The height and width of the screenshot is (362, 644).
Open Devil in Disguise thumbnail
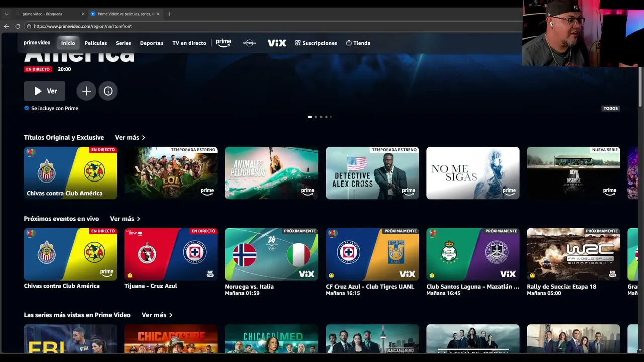[x=574, y=173]
